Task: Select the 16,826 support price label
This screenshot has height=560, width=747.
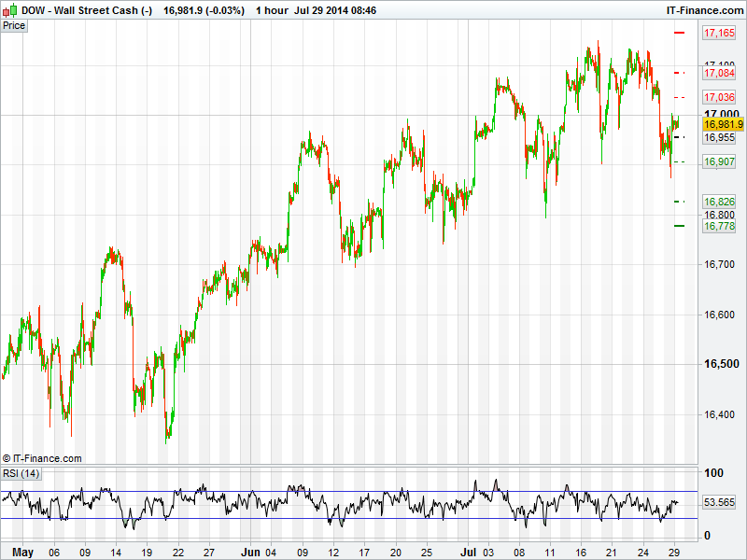Action: coord(719,202)
